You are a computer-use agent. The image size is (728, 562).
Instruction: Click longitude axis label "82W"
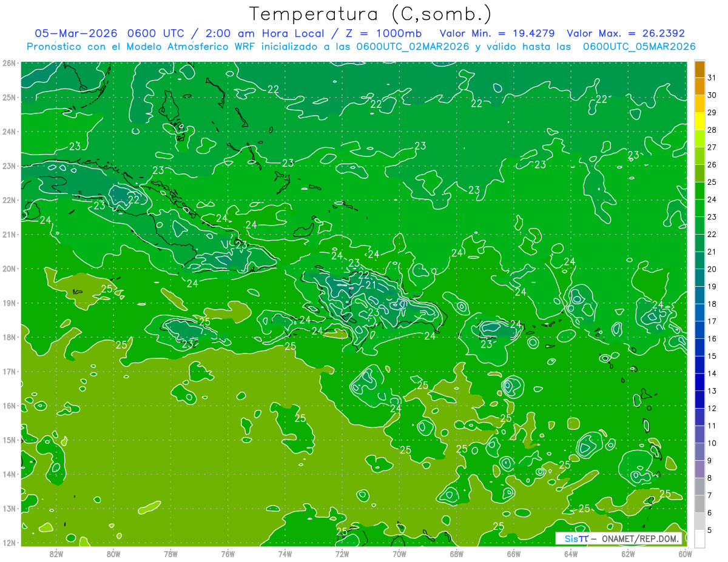[56, 554]
